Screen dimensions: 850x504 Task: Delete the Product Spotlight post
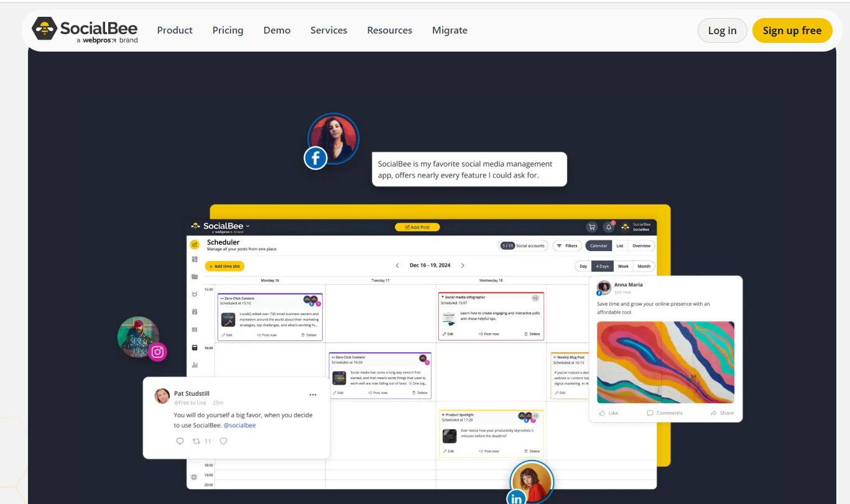pos(532,451)
